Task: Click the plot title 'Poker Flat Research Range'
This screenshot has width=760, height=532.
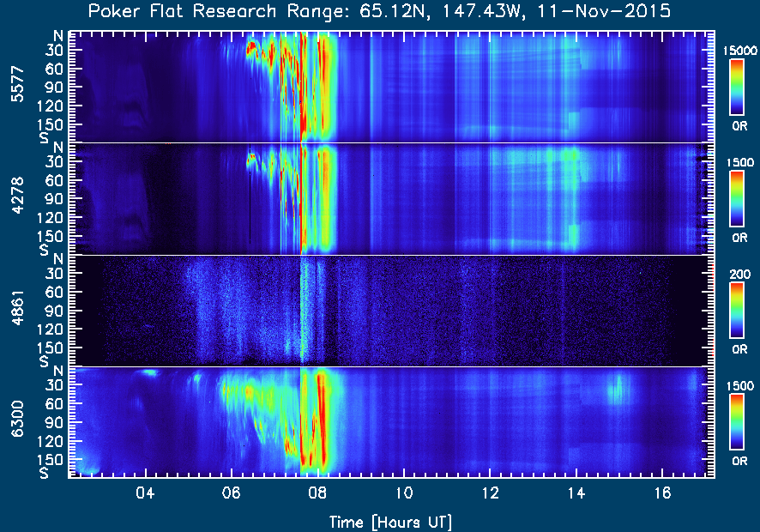Action: (217, 10)
